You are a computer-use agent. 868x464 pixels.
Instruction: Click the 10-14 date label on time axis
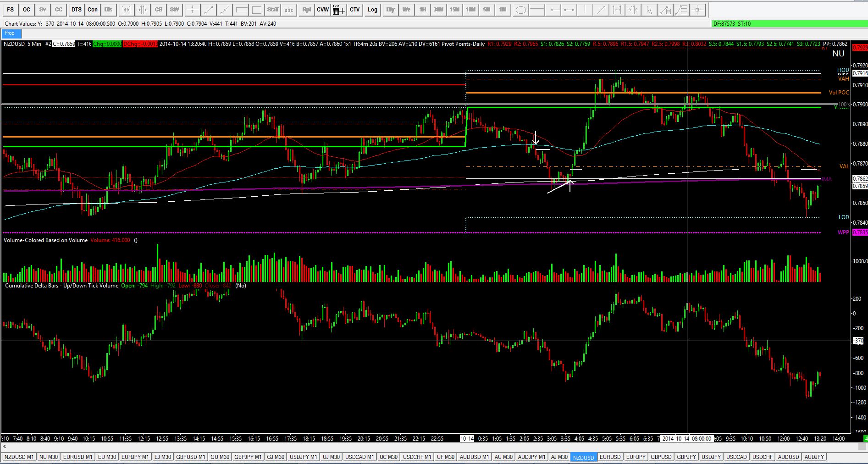(467, 439)
